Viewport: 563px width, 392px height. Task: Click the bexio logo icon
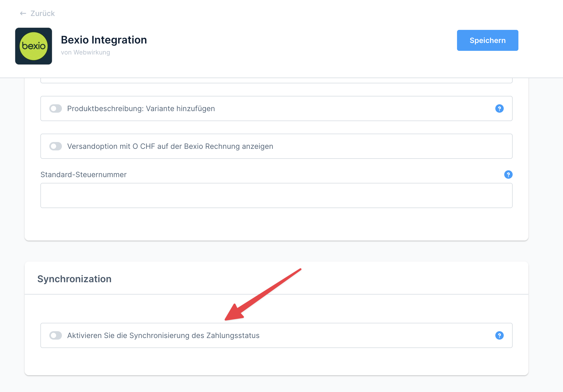point(34,46)
